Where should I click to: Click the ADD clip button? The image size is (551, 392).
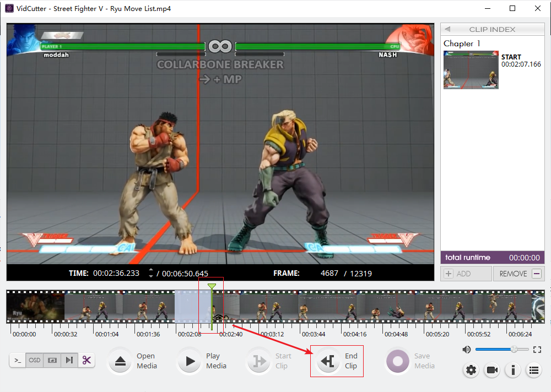466,274
